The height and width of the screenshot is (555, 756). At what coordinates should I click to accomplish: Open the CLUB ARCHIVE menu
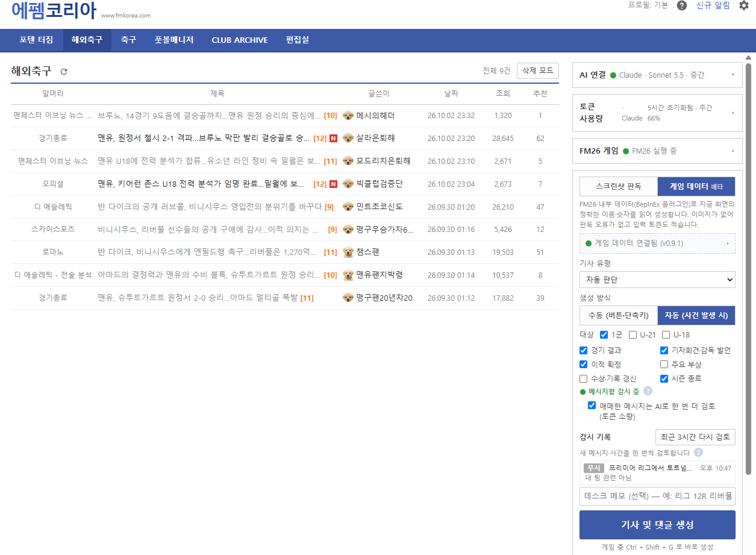click(x=240, y=40)
